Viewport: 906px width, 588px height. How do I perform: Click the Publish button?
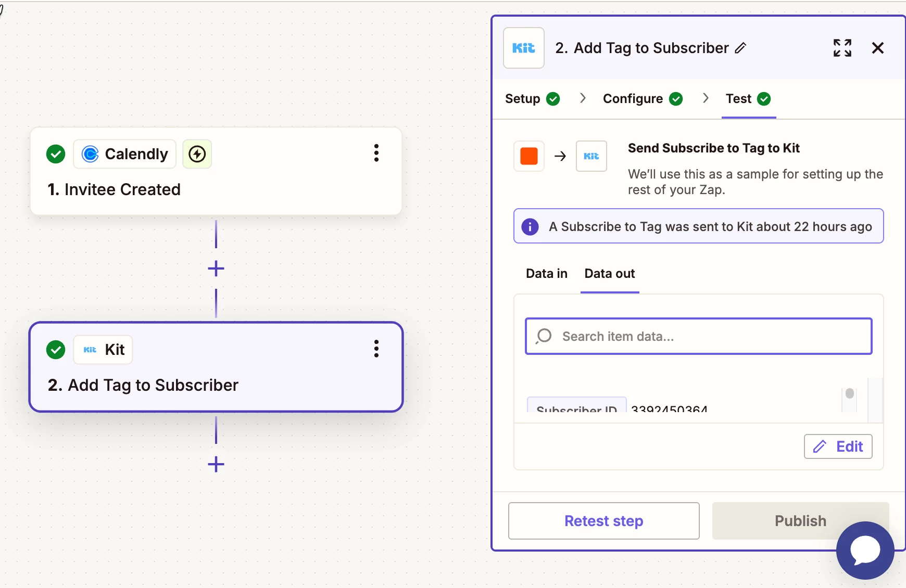tap(800, 521)
